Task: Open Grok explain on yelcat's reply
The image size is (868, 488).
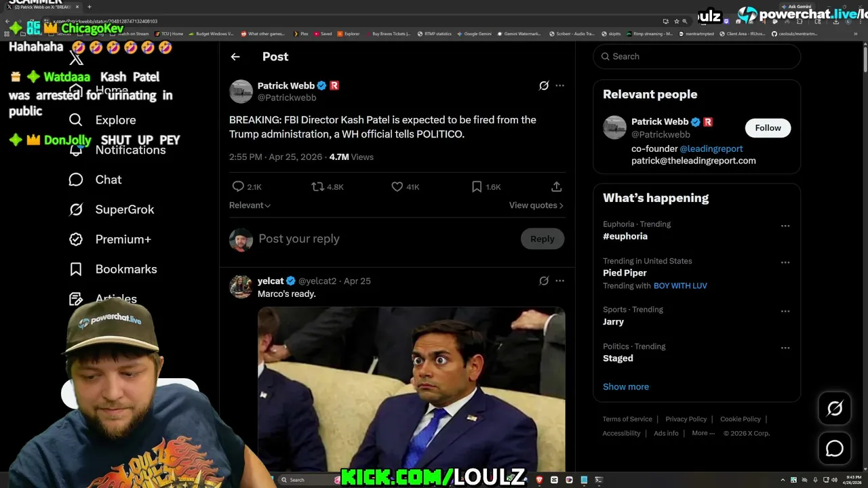Action: (x=544, y=281)
